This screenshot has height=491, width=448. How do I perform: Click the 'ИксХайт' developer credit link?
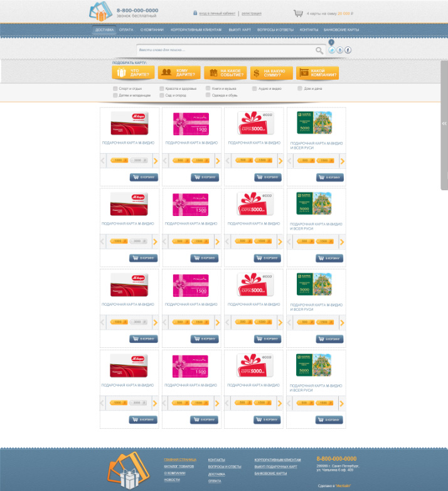[343, 486]
